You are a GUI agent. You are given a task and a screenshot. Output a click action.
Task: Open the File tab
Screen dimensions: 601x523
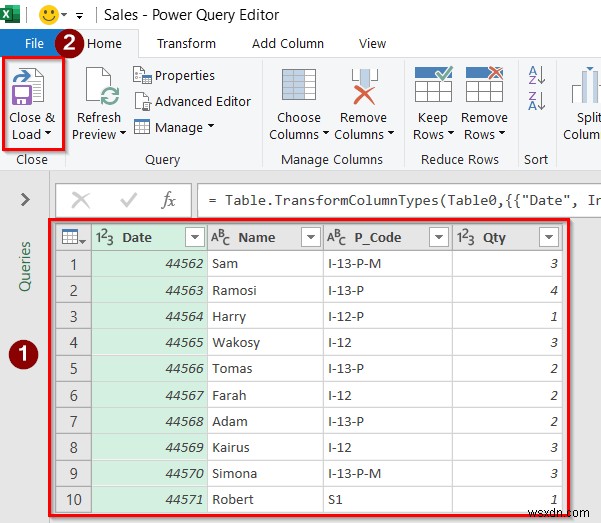click(34, 43)
